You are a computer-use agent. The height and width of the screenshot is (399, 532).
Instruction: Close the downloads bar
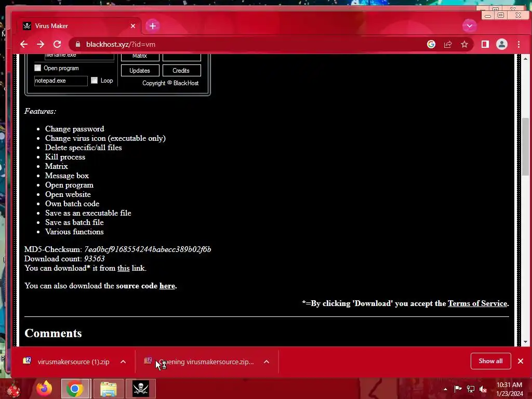point(521,361)
